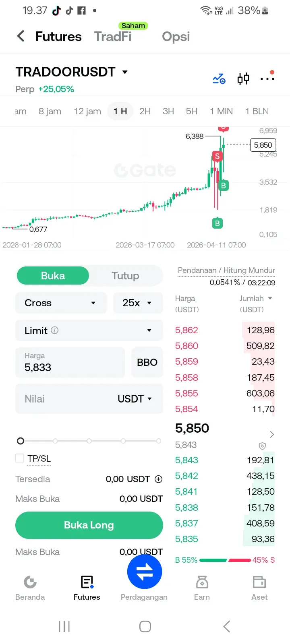This screenshot has height=644, width=290.
Task: Switch to the Tutup toggle
Action: [x=125, y=276]
